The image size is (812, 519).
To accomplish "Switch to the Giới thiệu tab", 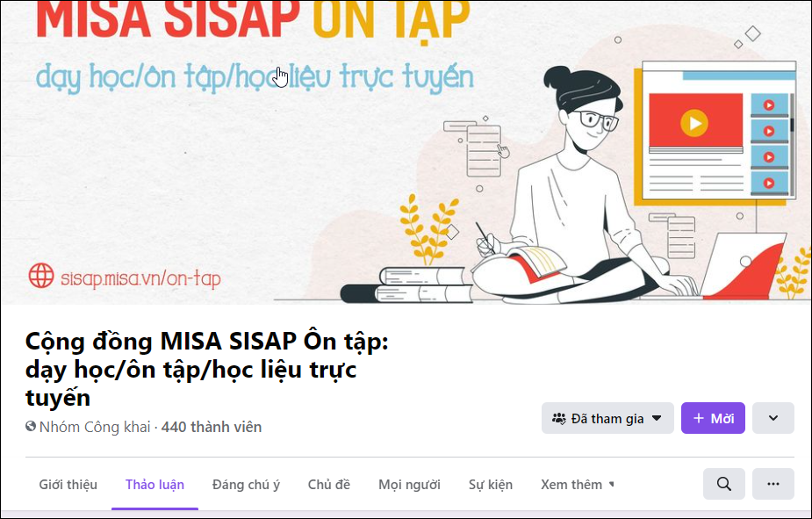I will (x=68, y=485).
